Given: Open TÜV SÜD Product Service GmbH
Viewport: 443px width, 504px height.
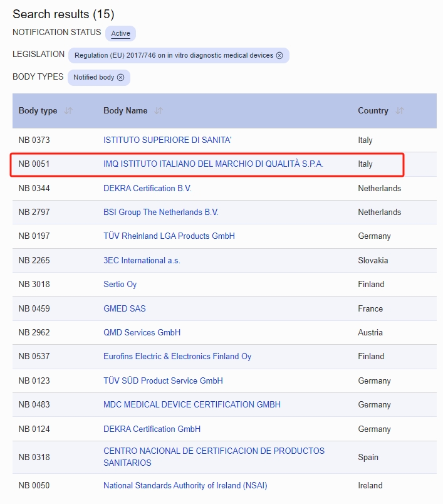Looking at the screenshot, I should click(163, 381).
